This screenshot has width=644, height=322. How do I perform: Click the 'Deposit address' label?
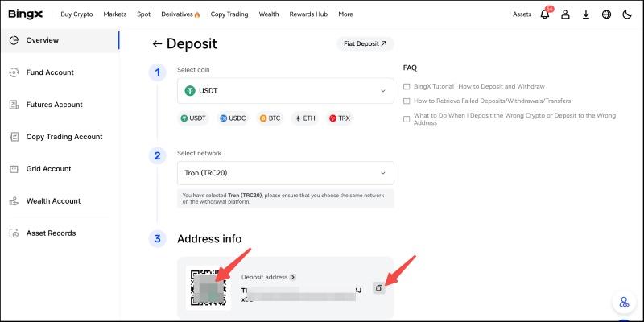tap(265, 277)
